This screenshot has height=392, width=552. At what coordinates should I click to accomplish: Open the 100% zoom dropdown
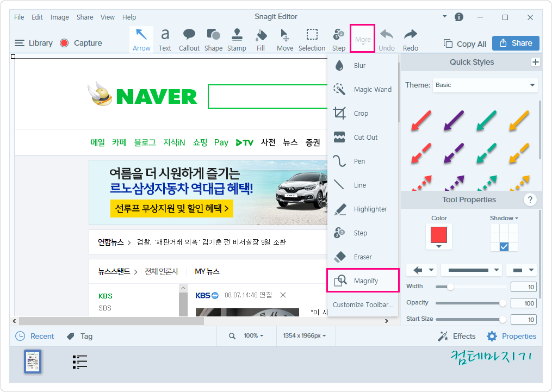click(x=253, y=335)
